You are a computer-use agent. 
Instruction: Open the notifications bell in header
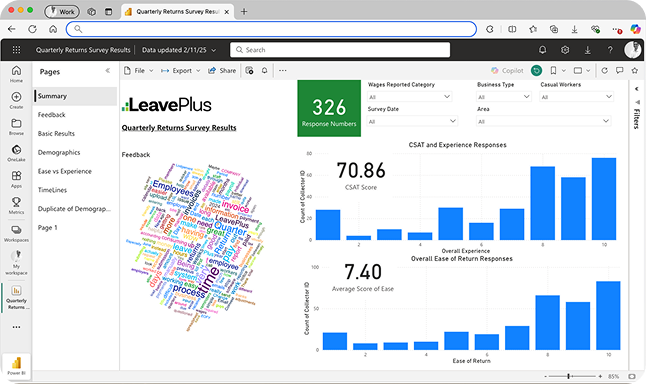coord(543,50)
